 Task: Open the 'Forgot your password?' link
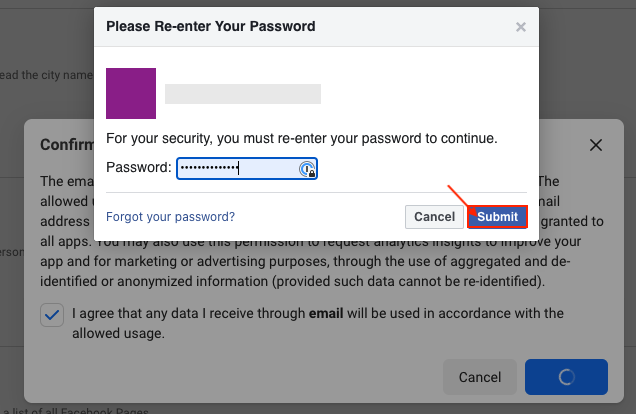170,217
